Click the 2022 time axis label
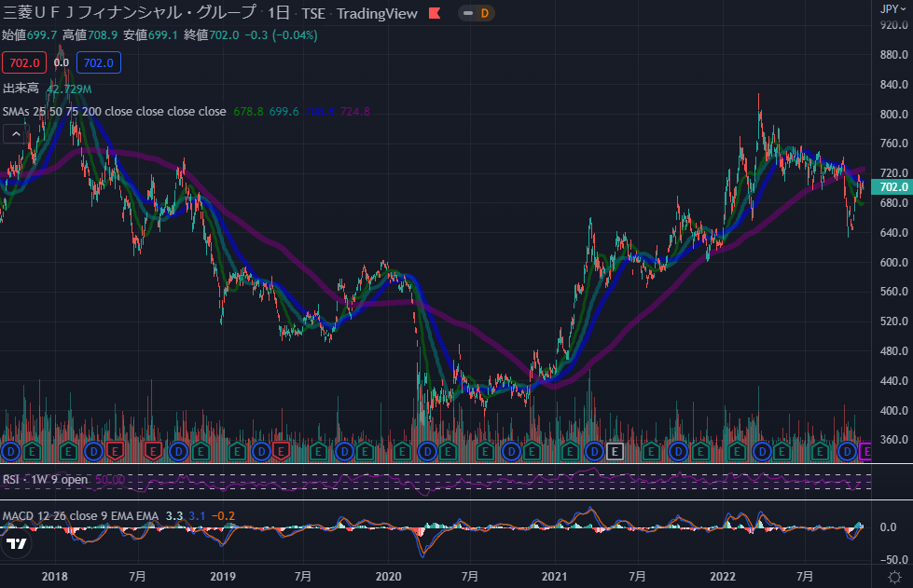The height and width of the screenshot is (588, 913). 723,577
